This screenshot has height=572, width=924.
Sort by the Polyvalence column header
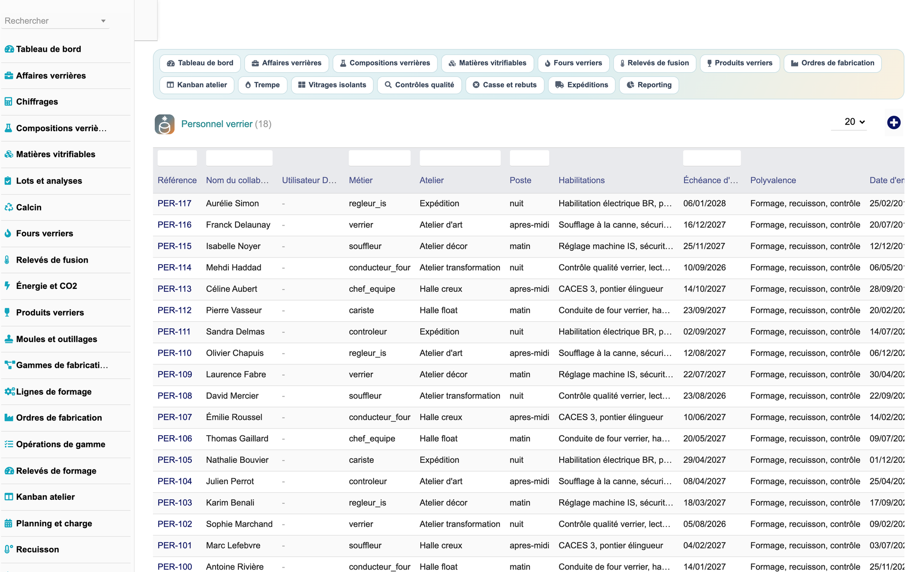(x=773, y=181)
